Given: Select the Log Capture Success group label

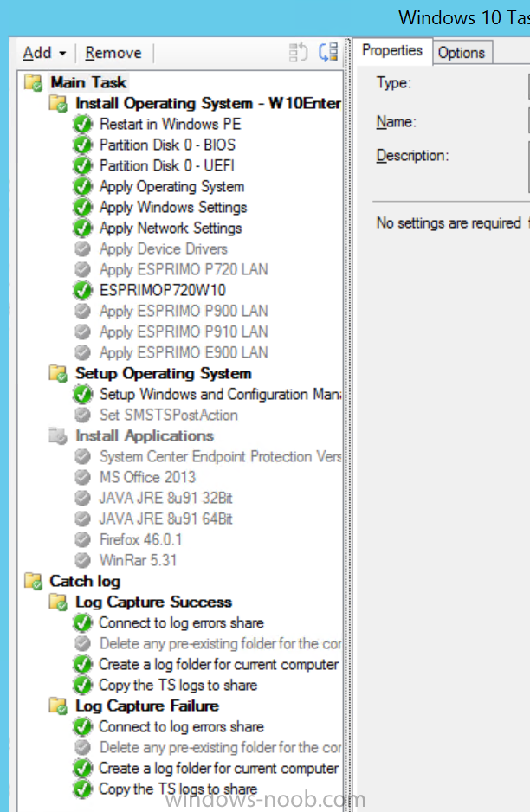Looking at the screenshot, I should 153,602.
